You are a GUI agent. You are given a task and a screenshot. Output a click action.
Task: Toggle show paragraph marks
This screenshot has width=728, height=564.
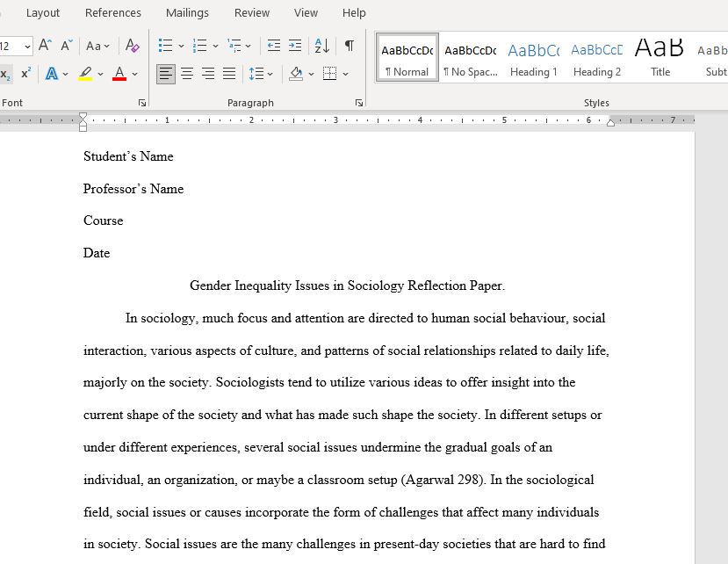tap(350, 46)
